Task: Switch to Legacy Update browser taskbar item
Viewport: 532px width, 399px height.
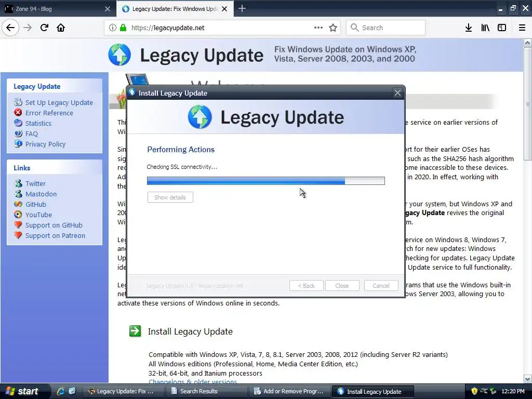Action: (x=124, y=391)
